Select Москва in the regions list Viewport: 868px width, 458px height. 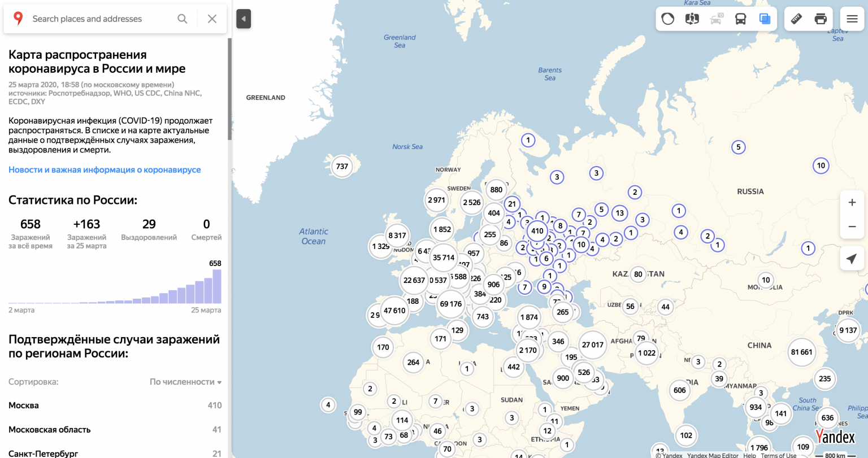(x=24, y=405)
